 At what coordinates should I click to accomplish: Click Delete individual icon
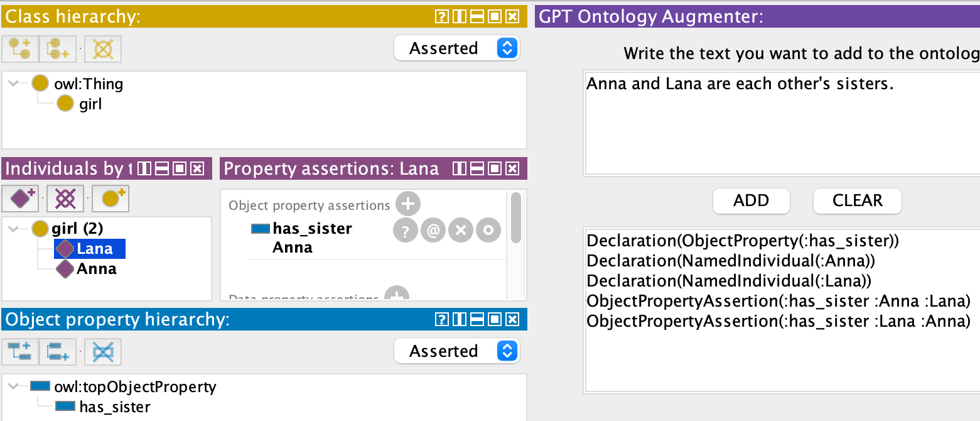click(x=65, y=199)
